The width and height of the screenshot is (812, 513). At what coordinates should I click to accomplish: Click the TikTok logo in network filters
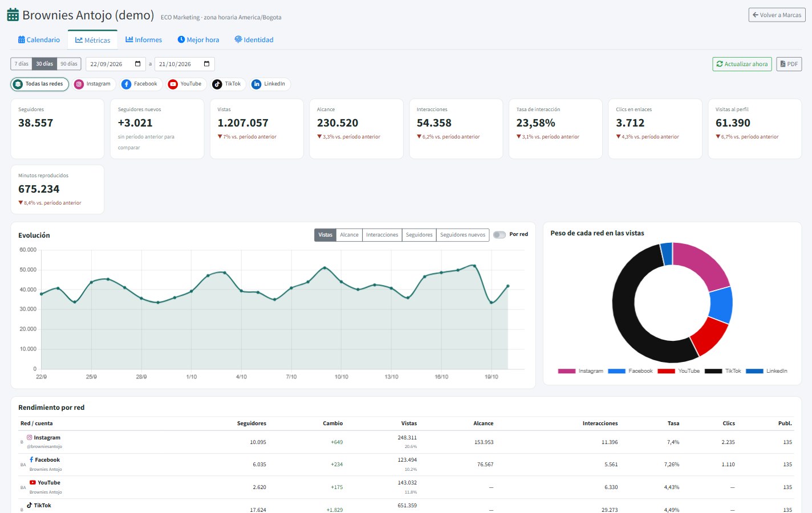tap(217, 84)
